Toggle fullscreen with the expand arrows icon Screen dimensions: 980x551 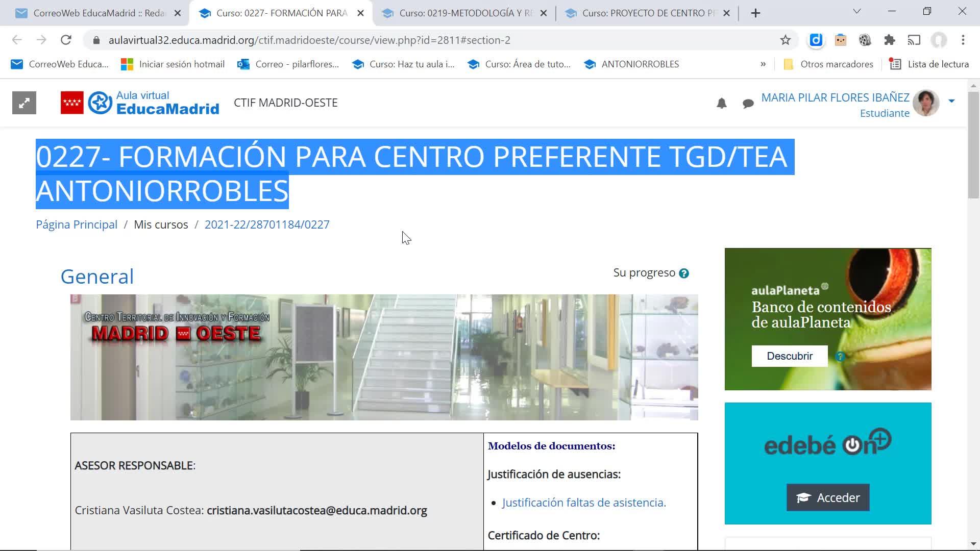pos(24,103)
